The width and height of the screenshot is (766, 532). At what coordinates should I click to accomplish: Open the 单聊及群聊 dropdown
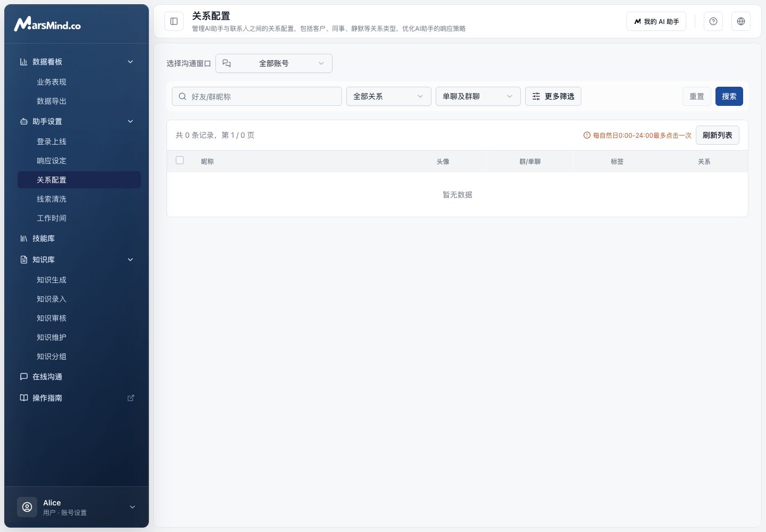478,96
